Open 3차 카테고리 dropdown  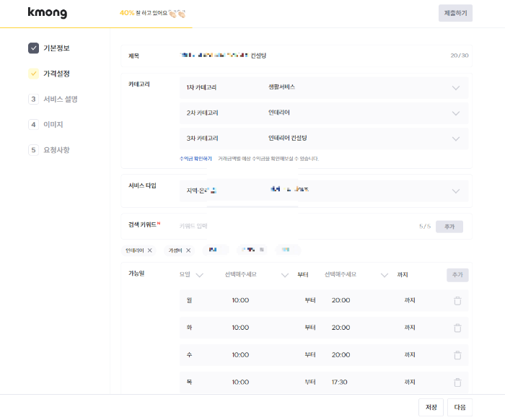324,139
